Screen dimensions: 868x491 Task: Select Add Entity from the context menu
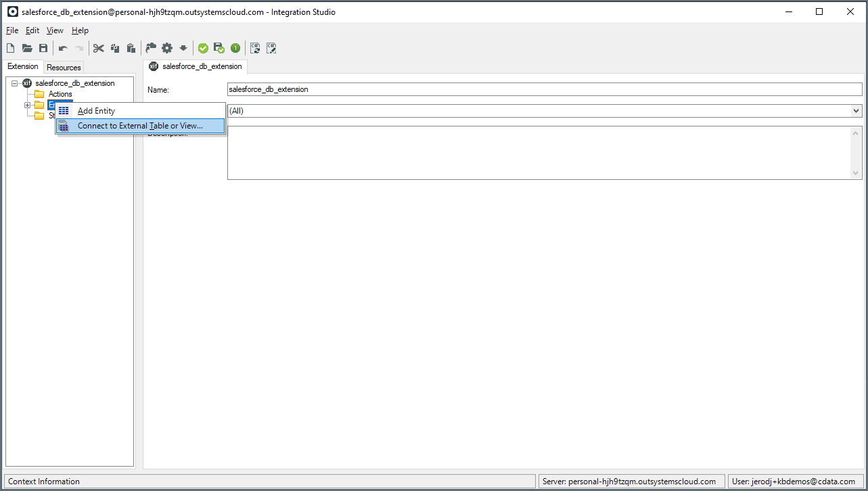(x=96, y=110)
